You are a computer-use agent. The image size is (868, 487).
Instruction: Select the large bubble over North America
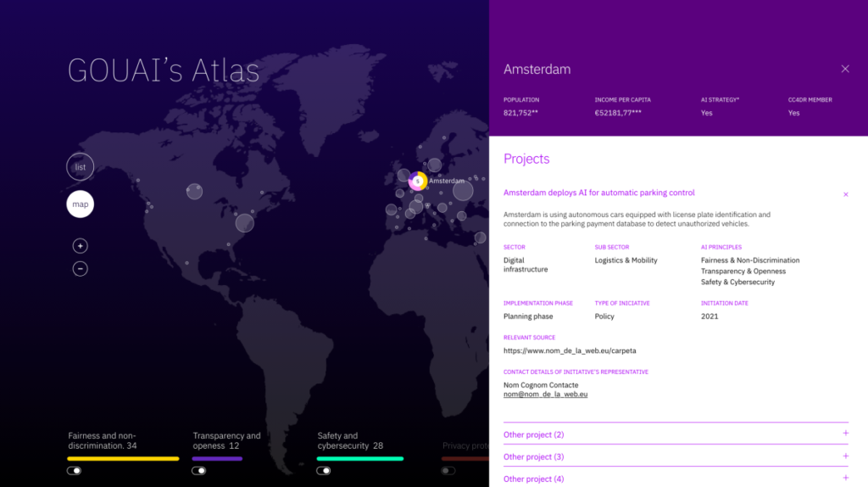[245, 222]
